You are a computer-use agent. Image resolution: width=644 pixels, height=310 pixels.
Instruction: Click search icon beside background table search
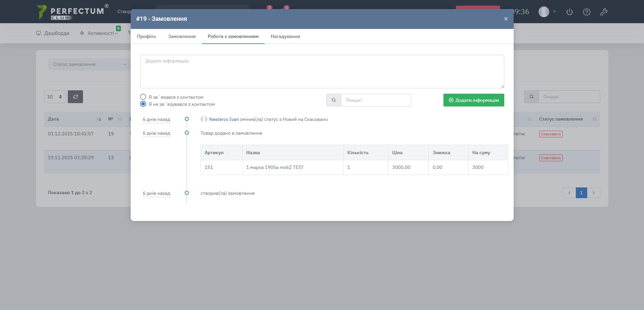pyautogui.click(x=531, y=97)
